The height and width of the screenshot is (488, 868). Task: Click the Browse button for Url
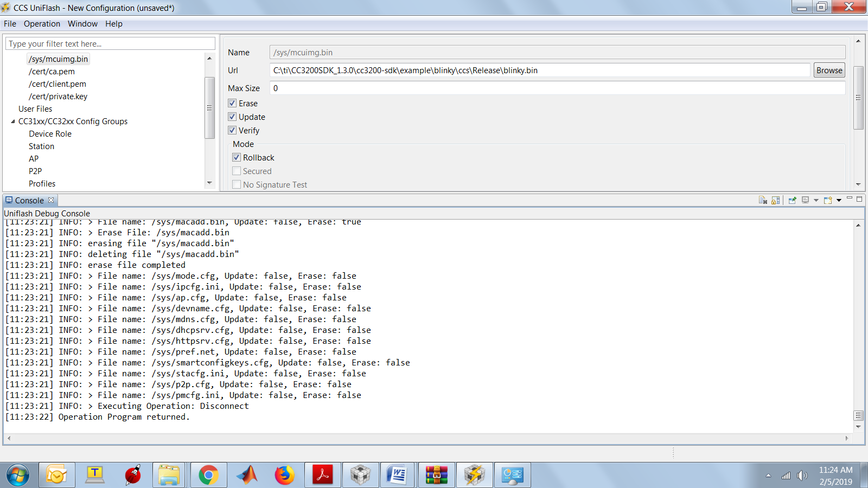[x=829, y=70]
